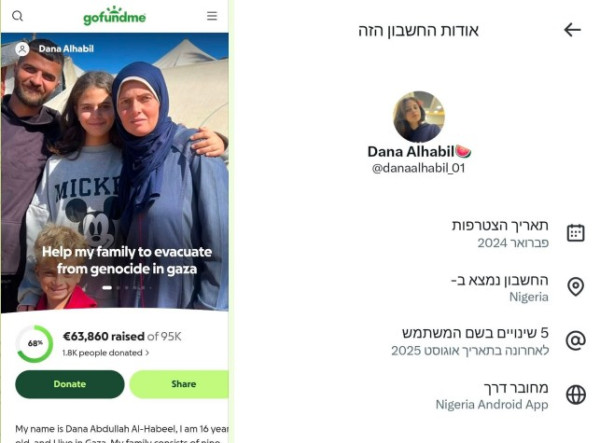Go back using the arrow icon
Viewport: 600px width, 443px height.
pos(572,30)
